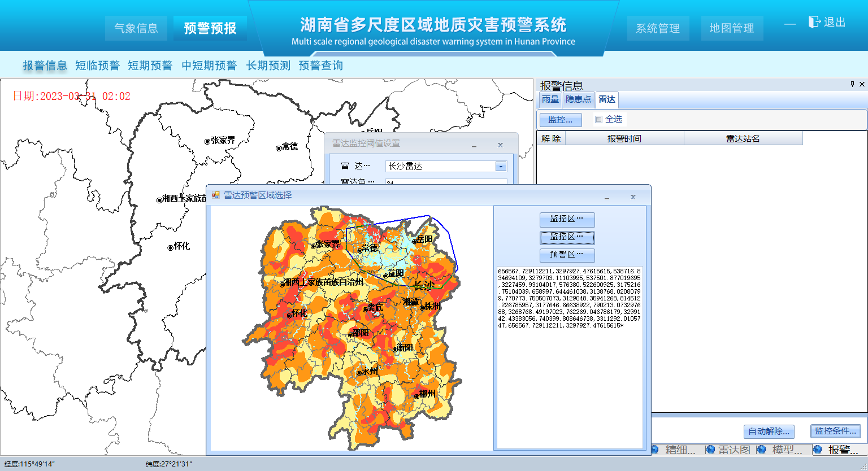This screenshot has height=471, width=868.
Task: Click the 雷达预警区域选择 dialog title bar icon
Action: point(216,196)
